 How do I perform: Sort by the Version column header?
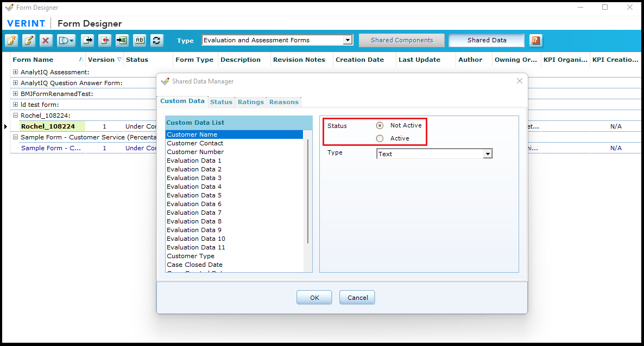[x=104, y=60]
